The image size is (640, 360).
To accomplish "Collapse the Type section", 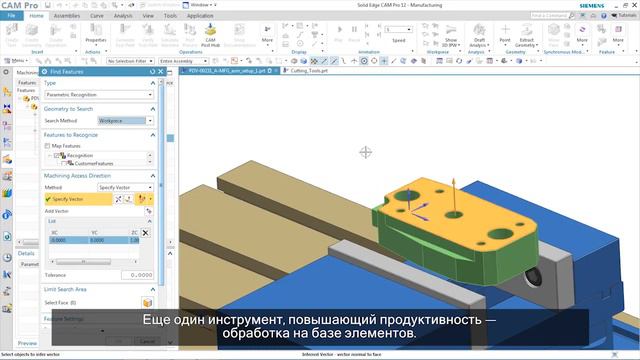I will coord(153,83).
